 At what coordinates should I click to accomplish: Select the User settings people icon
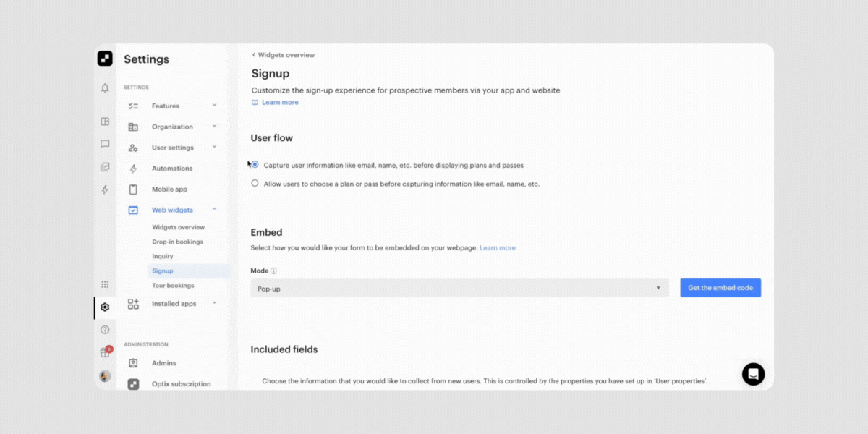coord(133,148)
